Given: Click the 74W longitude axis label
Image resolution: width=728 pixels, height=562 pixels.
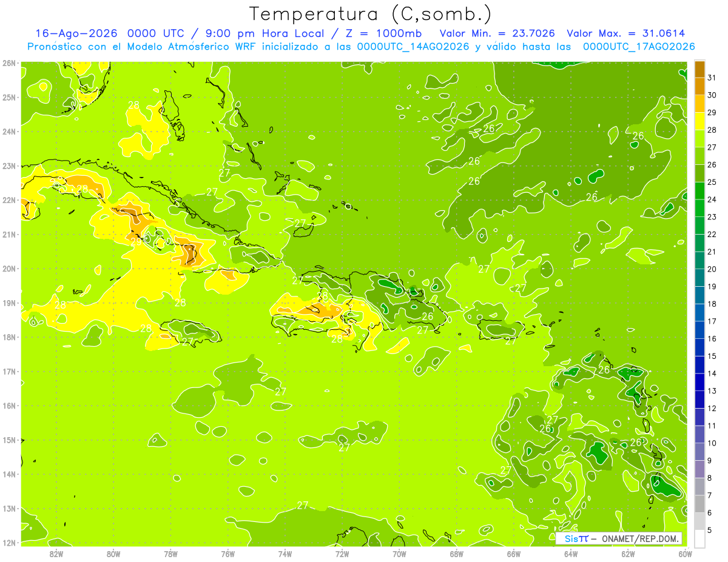Looking at the screenshot, I should [285, 554].
